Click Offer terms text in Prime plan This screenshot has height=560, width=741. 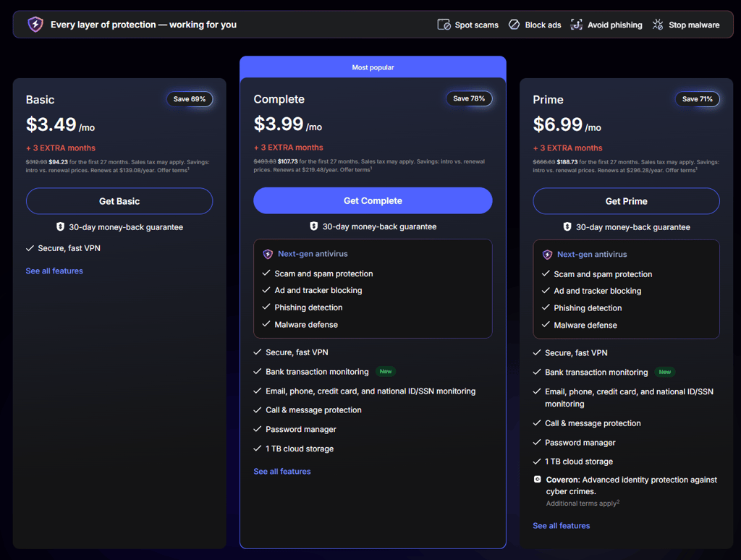click(x=681, y=170)
